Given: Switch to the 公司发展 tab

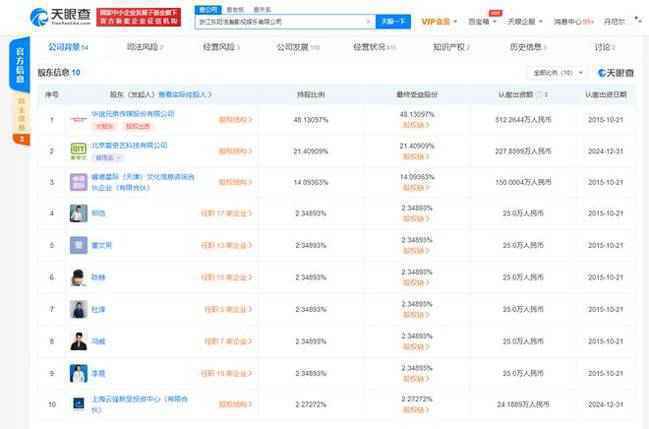Looking at the screenshot, I should click(x=298, y=47).
